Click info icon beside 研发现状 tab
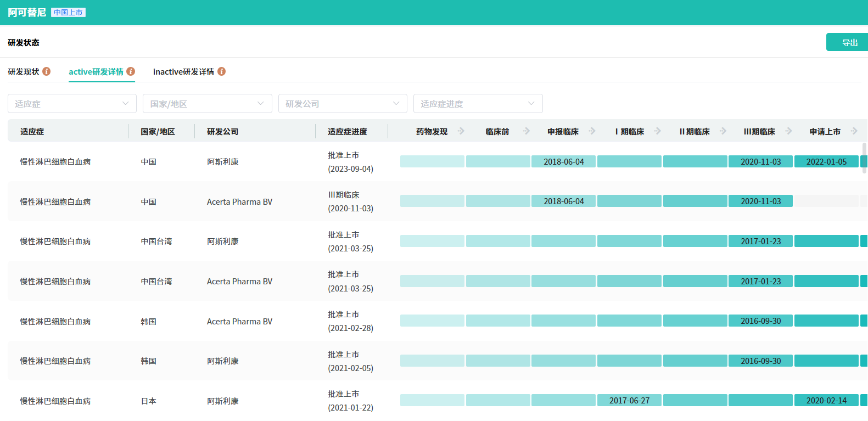 (47, 71)
